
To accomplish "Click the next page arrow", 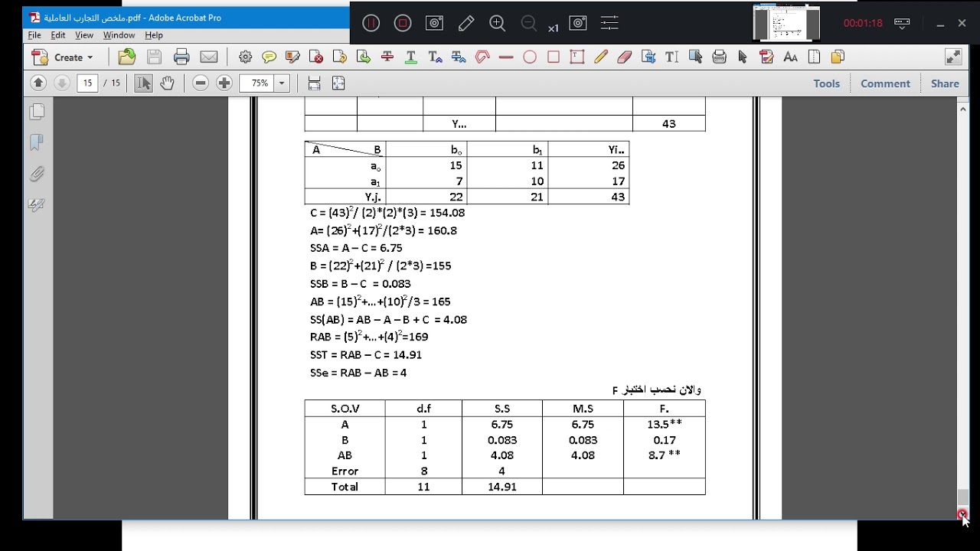I will [x=62, y=83].
